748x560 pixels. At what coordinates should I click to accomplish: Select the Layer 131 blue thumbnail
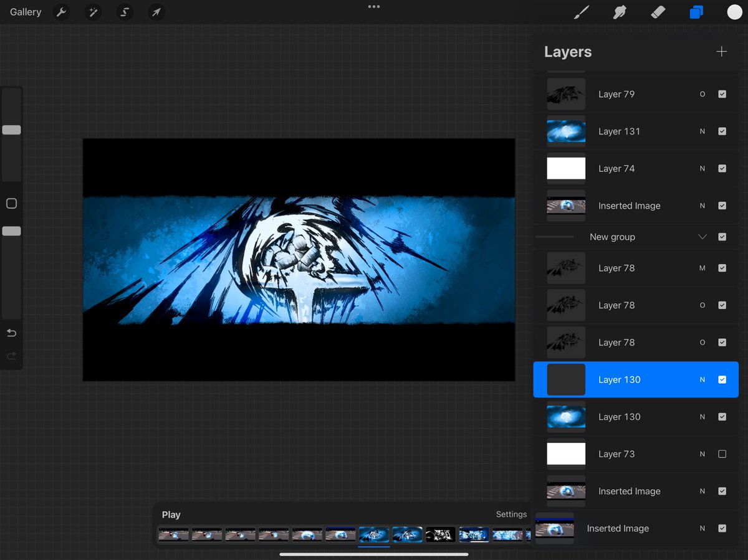click(x=566, y=131)
